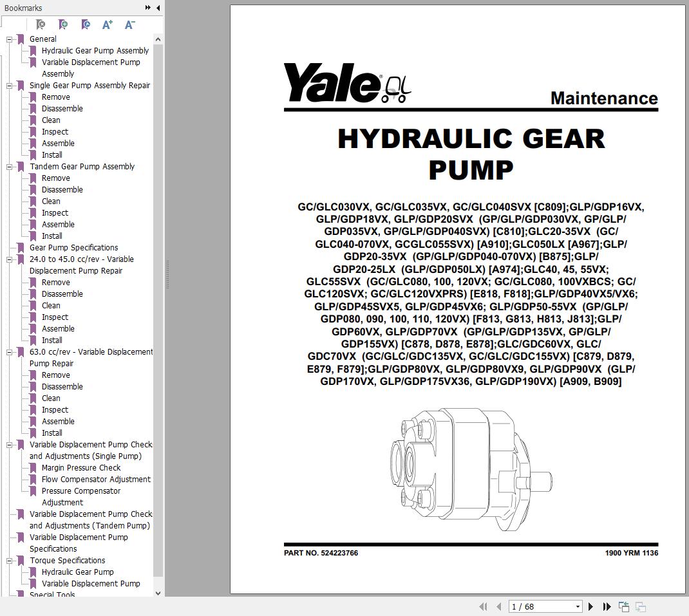Image resolution: width=689 pixels, height=616 pixels.
Task: Select Inspect under Single Gear Pump Assembly Repair
Action: 55,132
